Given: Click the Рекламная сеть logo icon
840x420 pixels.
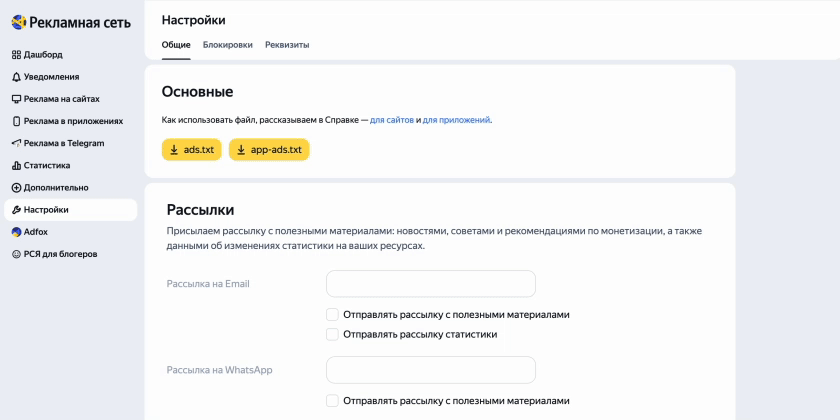Looking at the screenshot, I should click(18, 22).
